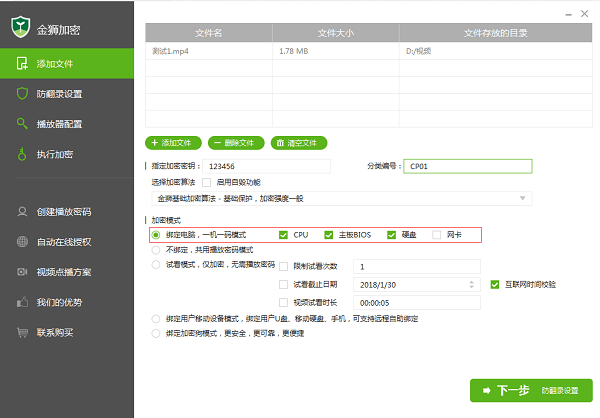This screenshot has height=418, width=600.
Task: Enable the 启用自毁功能 checkbox
Action: coord(207,182)
